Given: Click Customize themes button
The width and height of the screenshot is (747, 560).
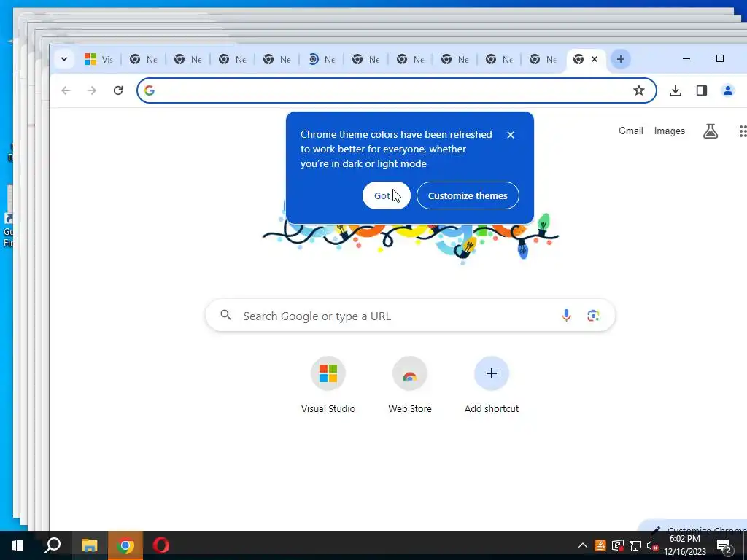Looking at the screenshot, I should coord(468,195).
